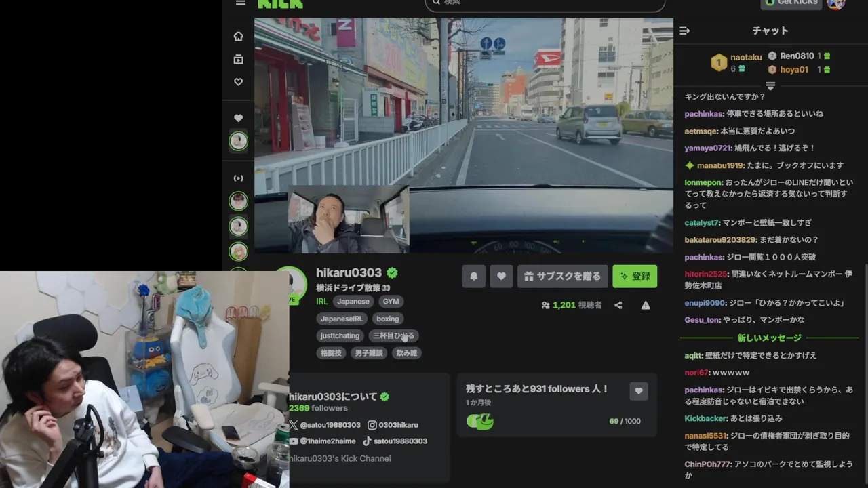Viewport: 868px width, 488px height.
Task: Open chat user Kickbacker
Action: point(706,419)
